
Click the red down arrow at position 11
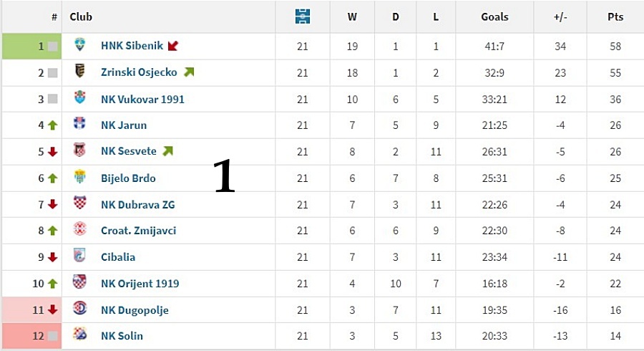[x=52, y=310]
